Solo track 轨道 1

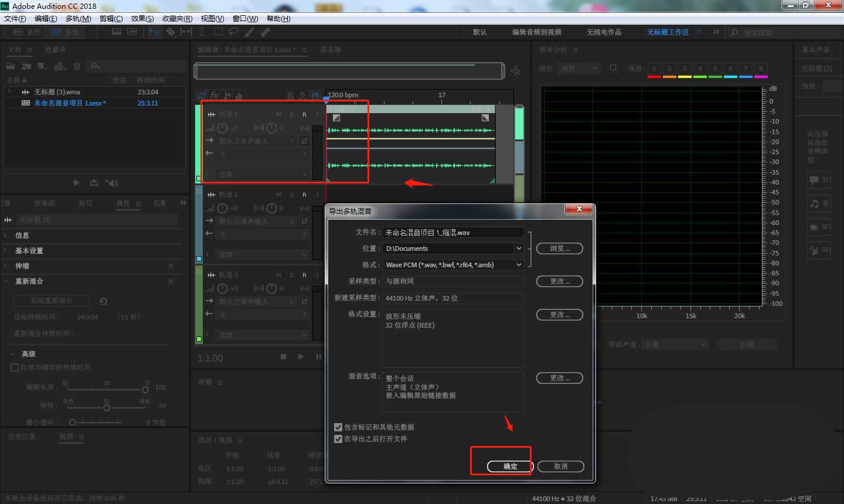click(291, 114)
